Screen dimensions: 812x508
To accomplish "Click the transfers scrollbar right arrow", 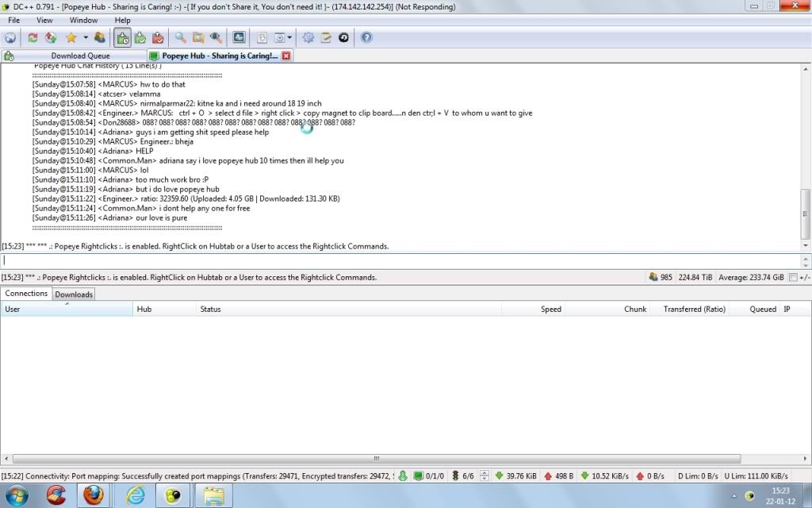I will pyautogui.click(x=806, y=459).
